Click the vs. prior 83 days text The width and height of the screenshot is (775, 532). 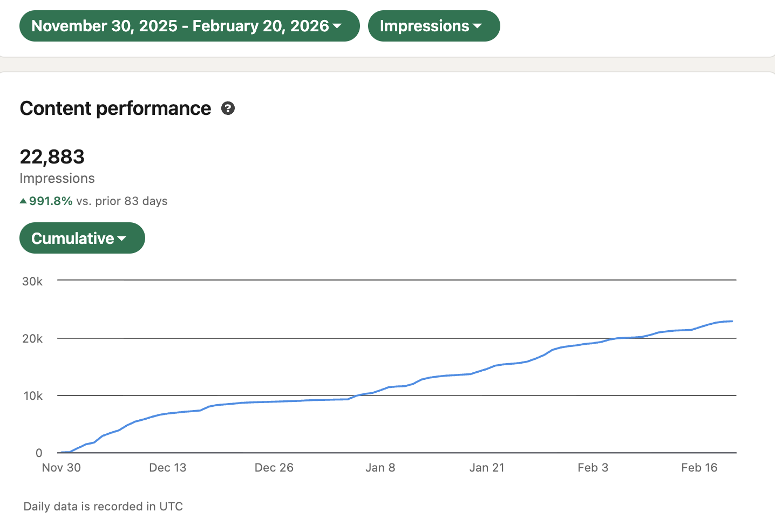pyautogui.click(x=121, y=201)
